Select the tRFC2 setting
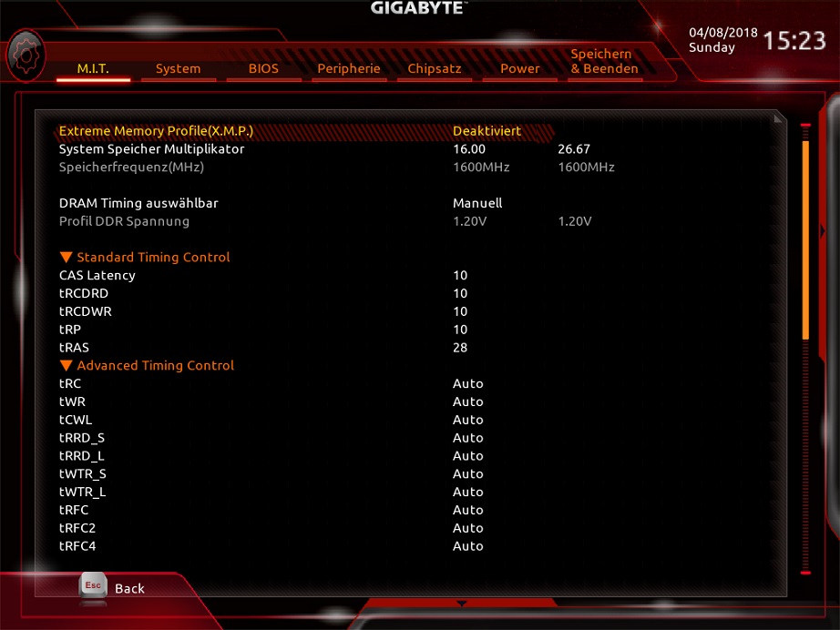Screen dimensions: 840x630 click(77, 528)
